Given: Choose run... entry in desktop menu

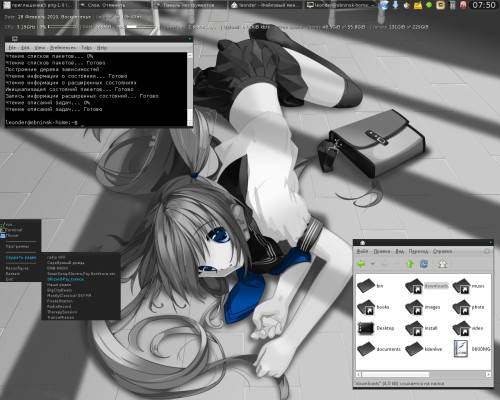Looking at the screenshot, I should (8, 224).
